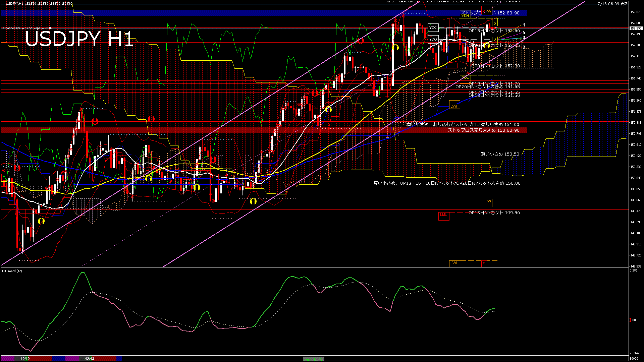Select the 12/12 date marker on timeline

pos(25,359)
